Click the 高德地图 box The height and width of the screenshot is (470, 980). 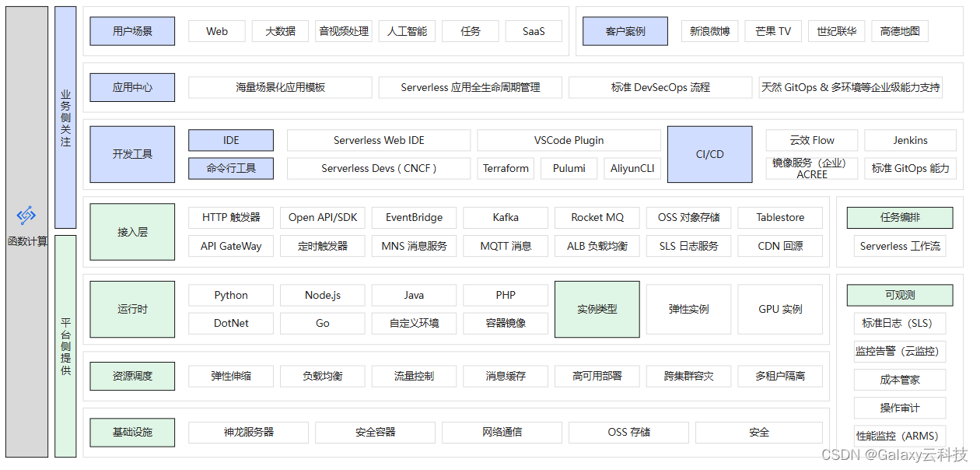(900, 31)
